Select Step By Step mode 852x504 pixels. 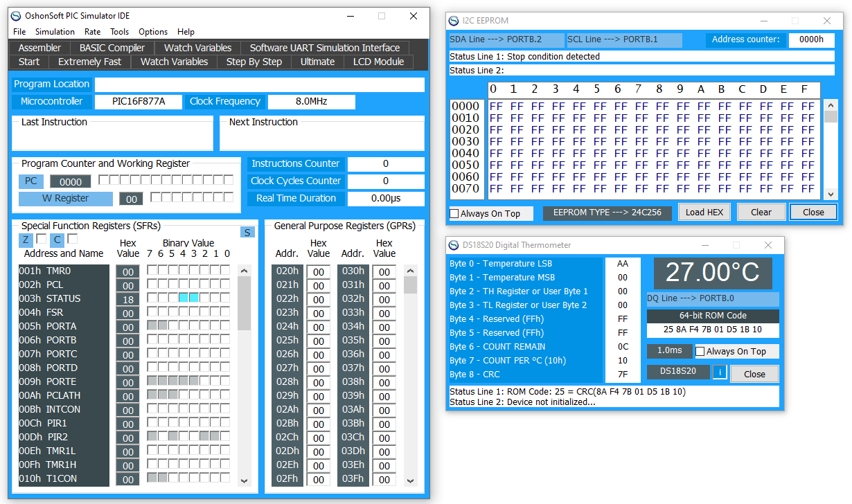click(254, 62)
